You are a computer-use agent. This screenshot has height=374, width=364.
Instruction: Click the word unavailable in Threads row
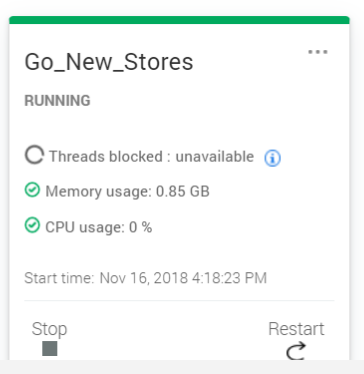(215, 156)
